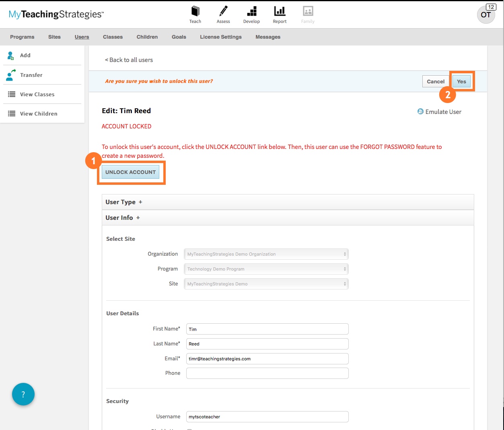
Task: Open the Organization dropdown
Action: tap(266, 254)
